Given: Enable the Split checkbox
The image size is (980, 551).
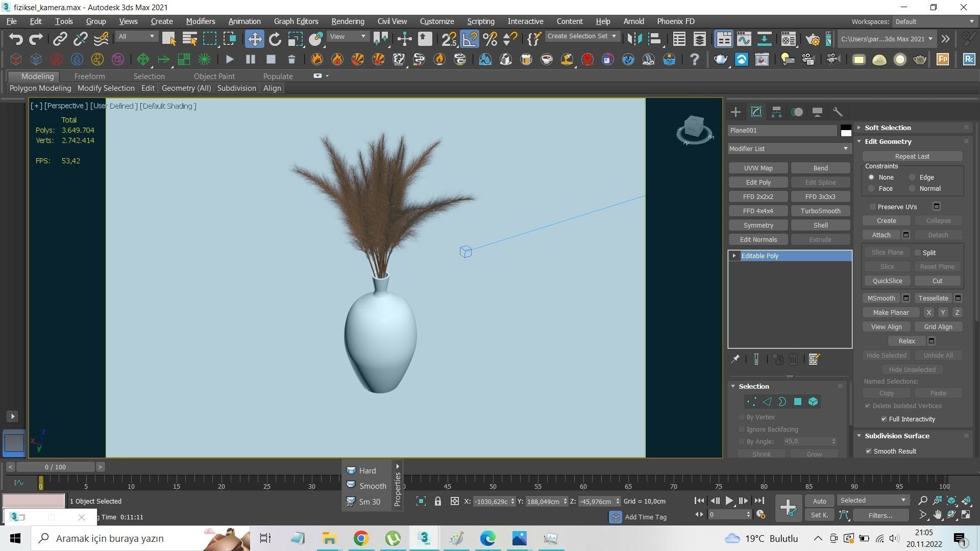Looking at the screenshot, I should (918, 253).
